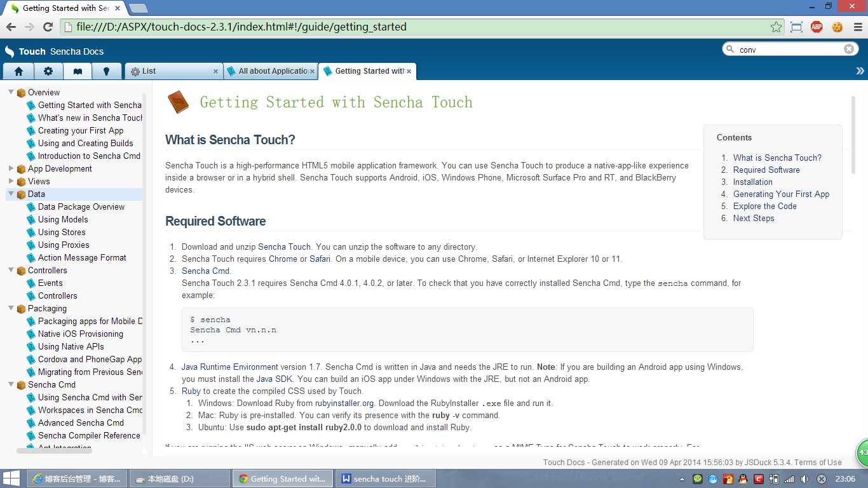
Task: Click the browser back arrow
Action: click(11, 27)
